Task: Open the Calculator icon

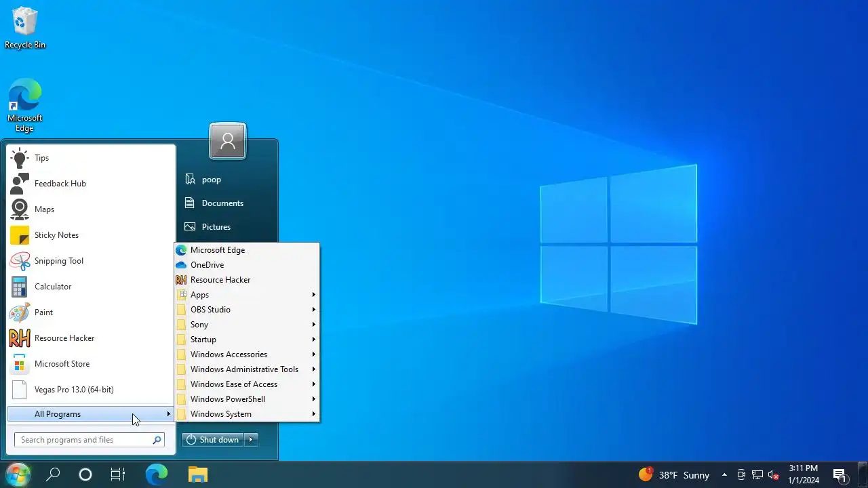Action: (x=20, y=287)
